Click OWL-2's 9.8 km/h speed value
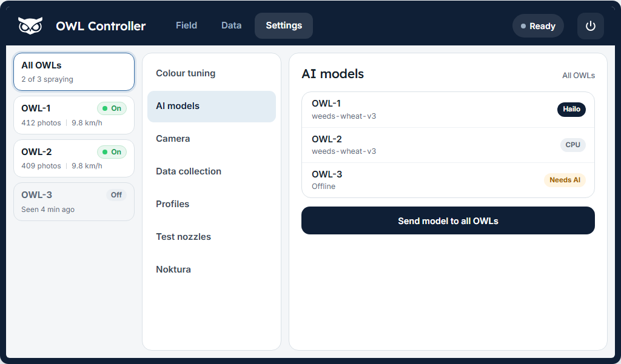This screenshot has width=621, height=364. (x=87, y=166)
